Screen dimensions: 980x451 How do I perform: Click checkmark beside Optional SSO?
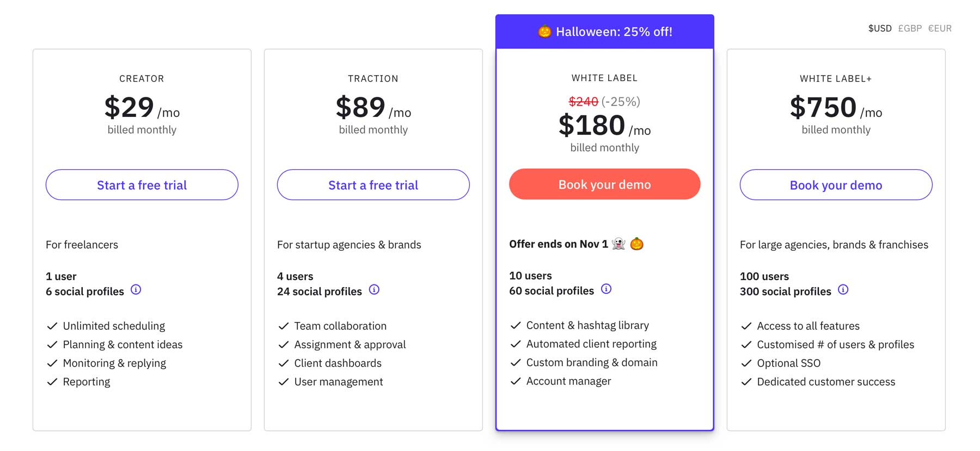tap(745, 363)
